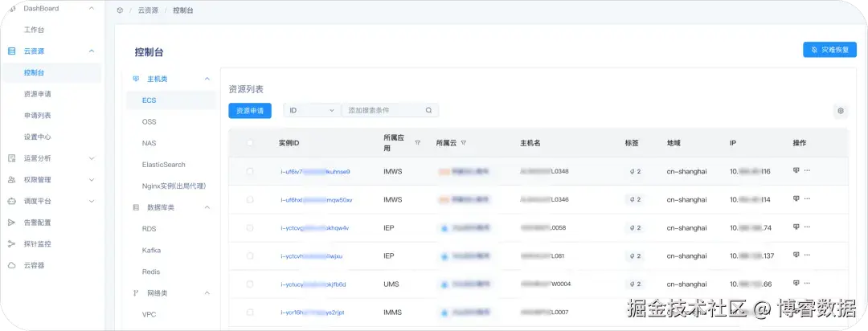Check the i-uf6iv7 row checkbox

(250, 172)
